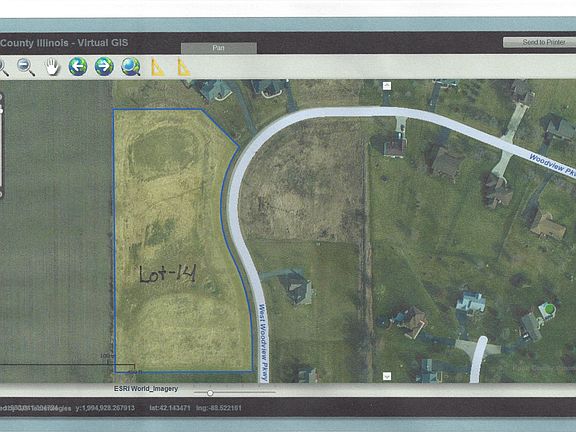The image size is (576, 432).
Task: Select the first yellow measure triangle tool
Action: tap(158, 67)
